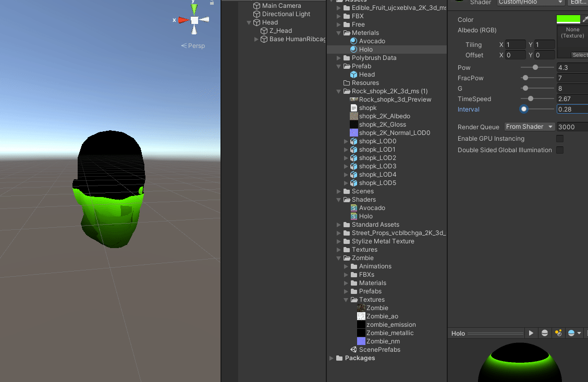Select the Scenes folder
588x382 pixels.
click(386, 191)
